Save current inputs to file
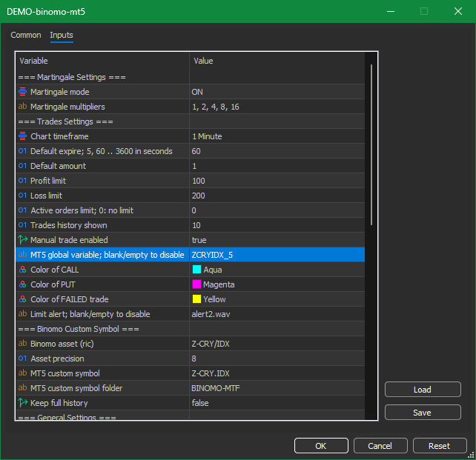The image size is (476, 460). tap(423, 413)
